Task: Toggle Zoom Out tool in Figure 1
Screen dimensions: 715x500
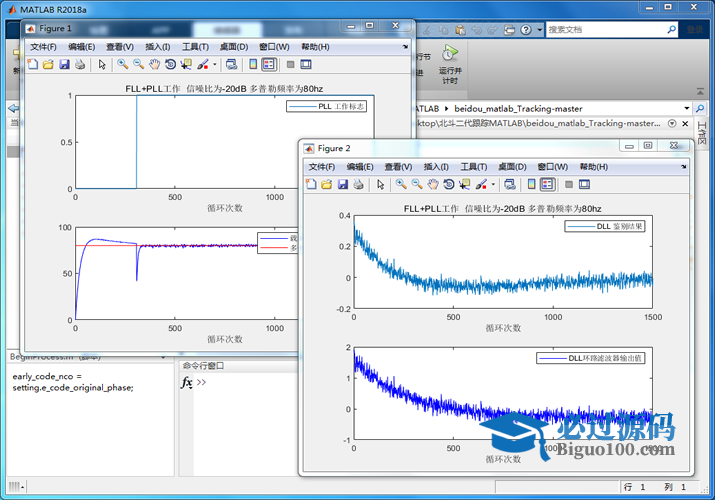Action: tap(138, 64)
